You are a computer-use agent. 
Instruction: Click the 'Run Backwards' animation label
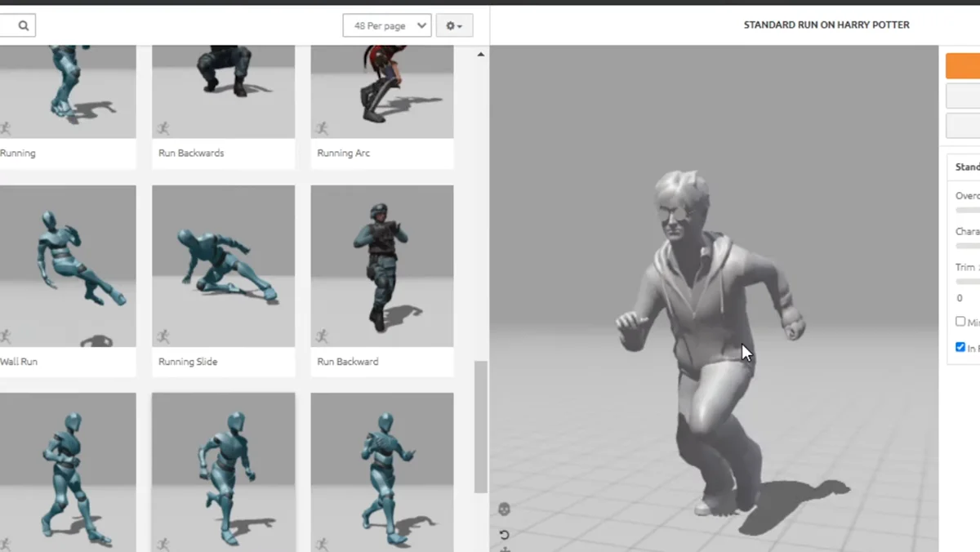(x=191, y=153)
